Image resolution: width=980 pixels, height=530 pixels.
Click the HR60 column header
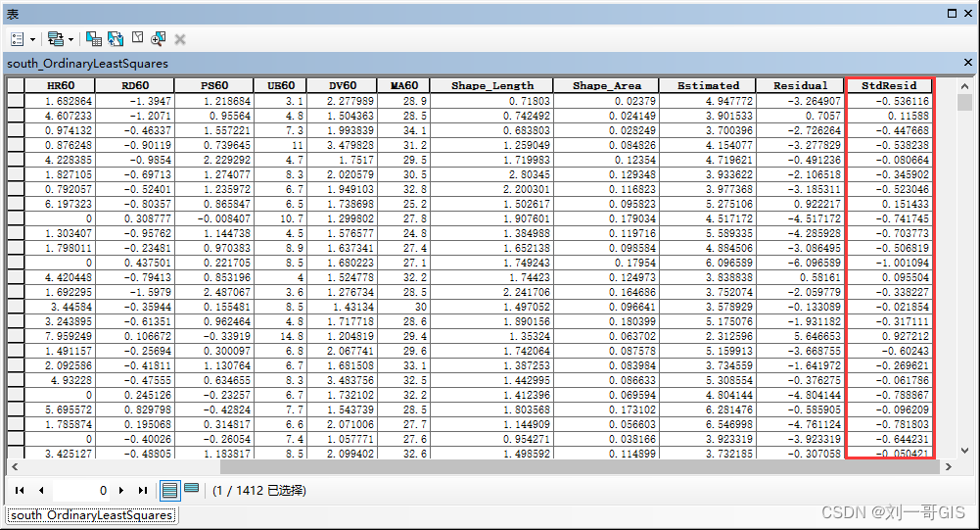(x=61, y=86)
